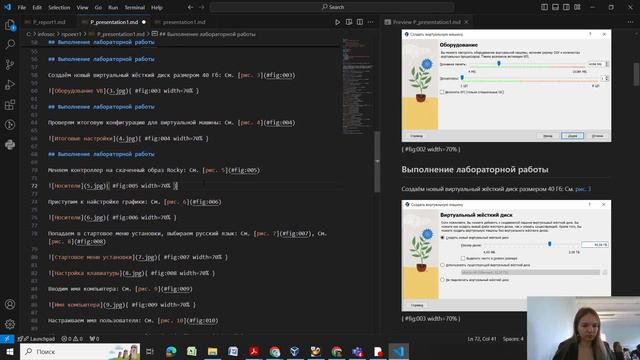Screen dimensions: 640x360
Task: Open VirtualBox from taskbar
Action: tap(295, 351)
